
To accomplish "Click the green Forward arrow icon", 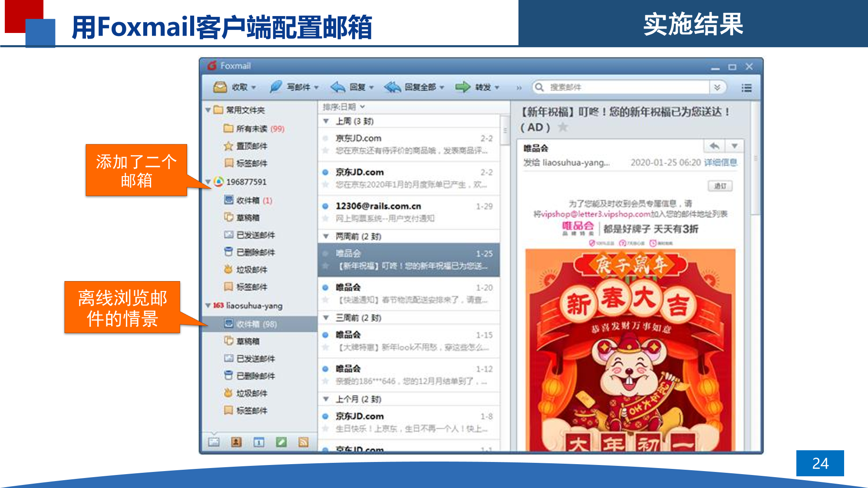I will click(462, 87).
